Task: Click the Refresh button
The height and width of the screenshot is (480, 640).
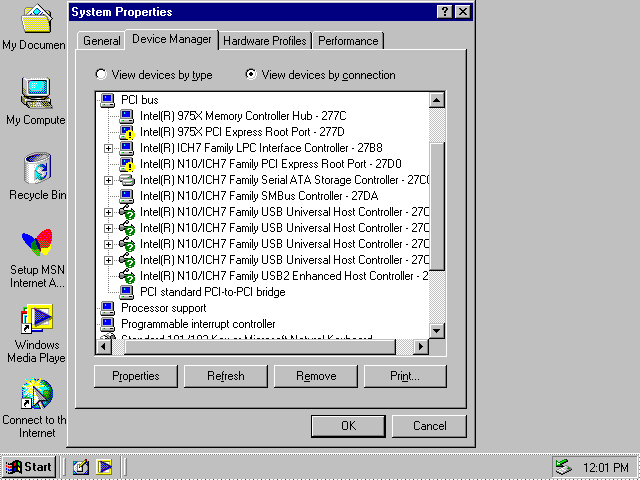Action: click(225, 376)
